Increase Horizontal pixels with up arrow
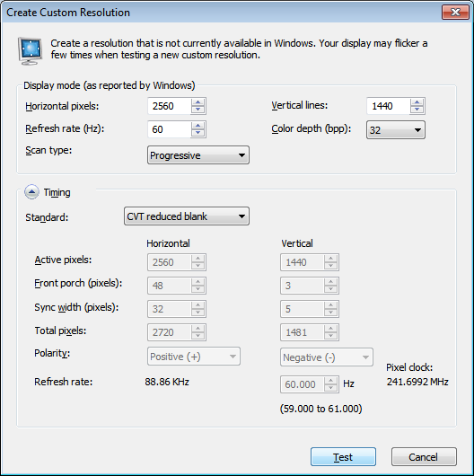Image resolution: width=474 pixels, height=476 pixels. tap(198, 102)
